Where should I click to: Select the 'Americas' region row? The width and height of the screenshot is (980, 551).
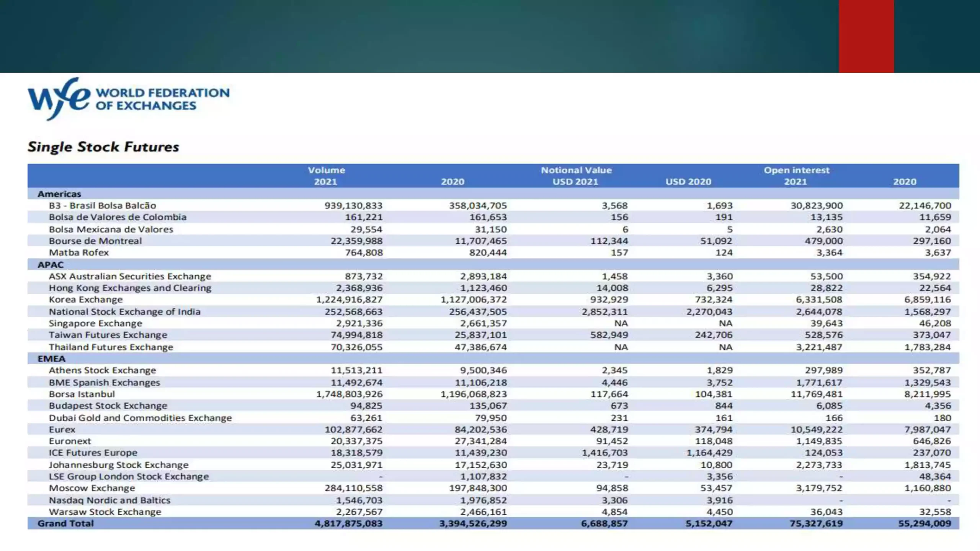coord(493,194)
